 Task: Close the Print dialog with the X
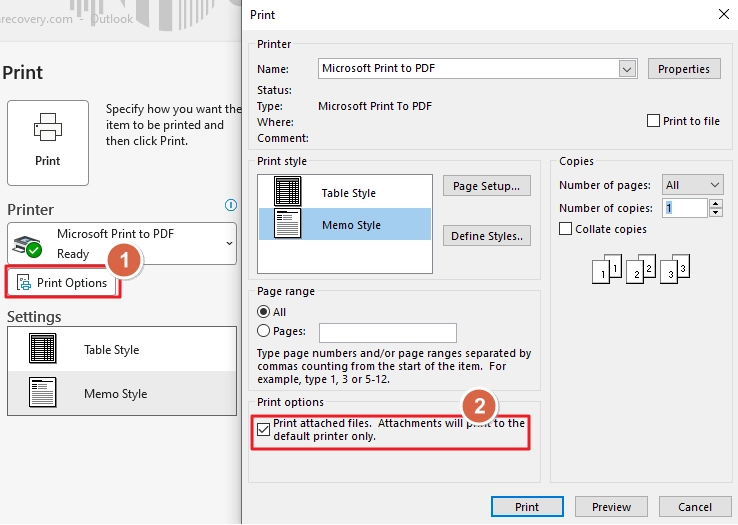point(724,14)
